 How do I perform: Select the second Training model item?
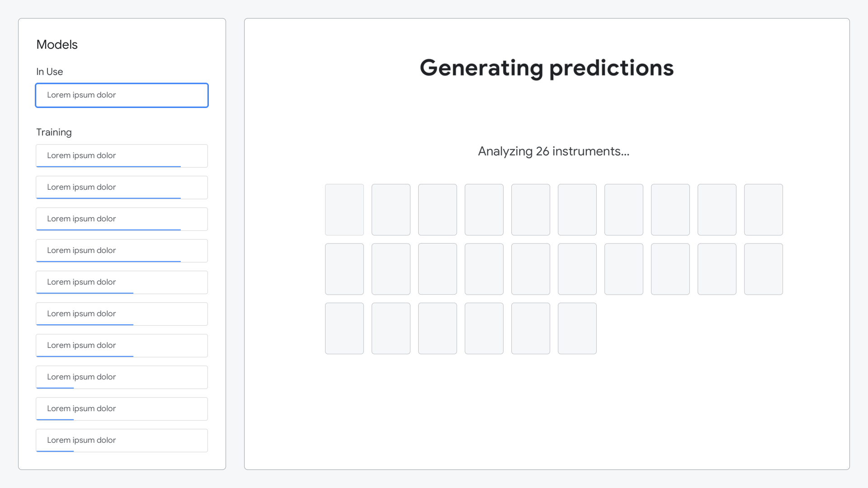pos(122,188)
